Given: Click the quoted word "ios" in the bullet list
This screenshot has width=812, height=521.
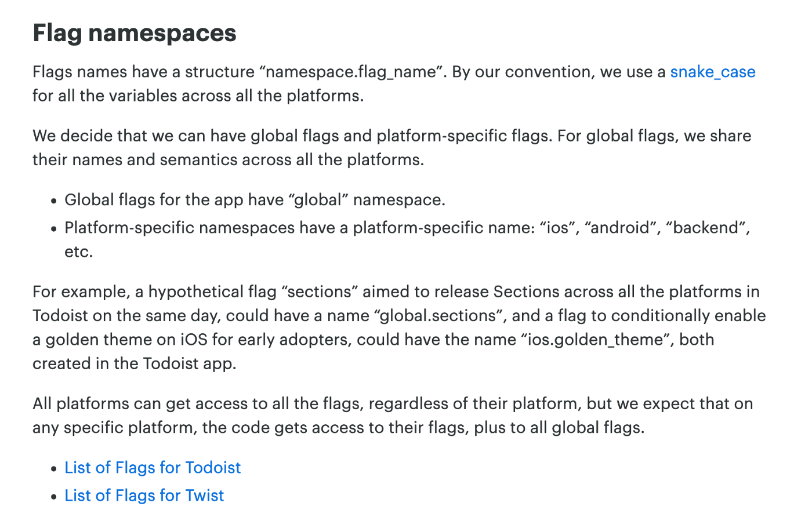Looking at the screenshot, I should coord(559,228).
